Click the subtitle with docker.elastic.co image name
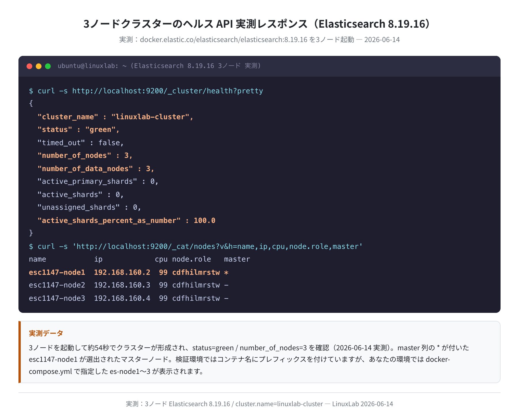Screen dimensions: 519x420 [259, 40]
